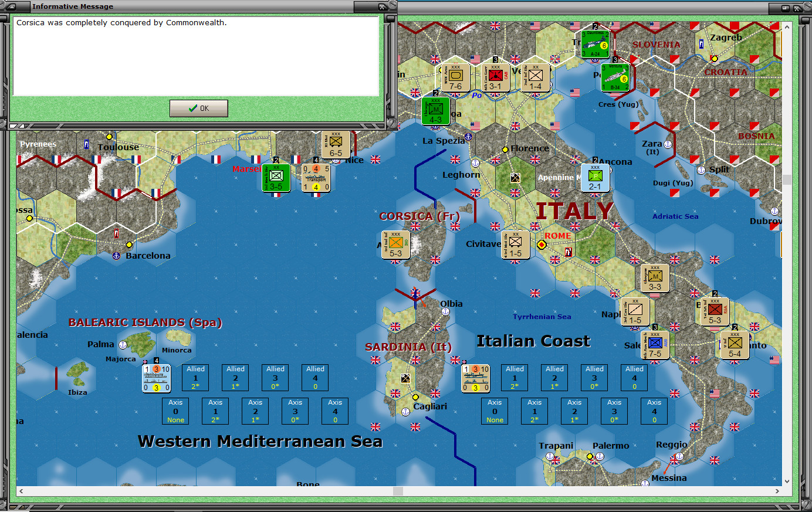Open Allied 1 box in Italian Coast zone
Screen dimensions: 812x512
coord(515,378)
